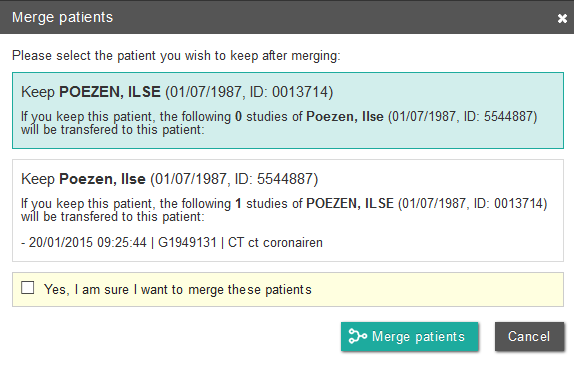Click accession number G1949131
The width and height of the screenshot is (574, 371).
click(x=187, y=242)
